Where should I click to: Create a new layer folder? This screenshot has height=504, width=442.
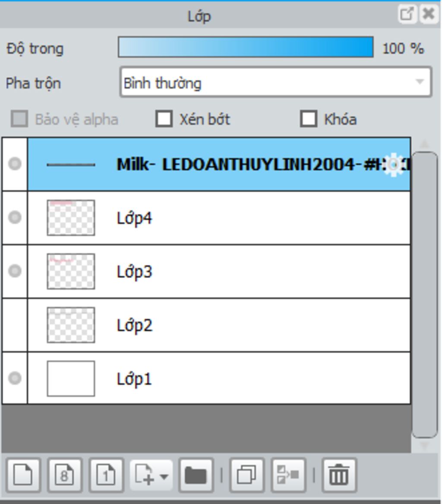[196, 475]
